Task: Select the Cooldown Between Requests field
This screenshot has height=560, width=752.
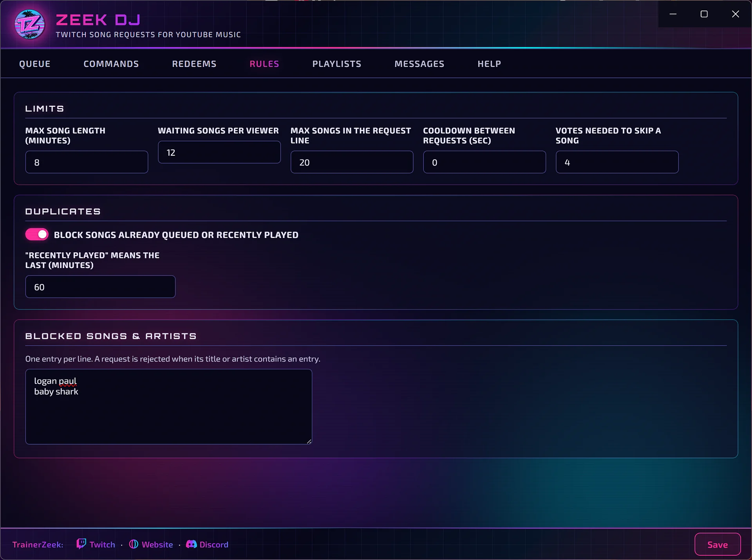Action: (484, 162)
